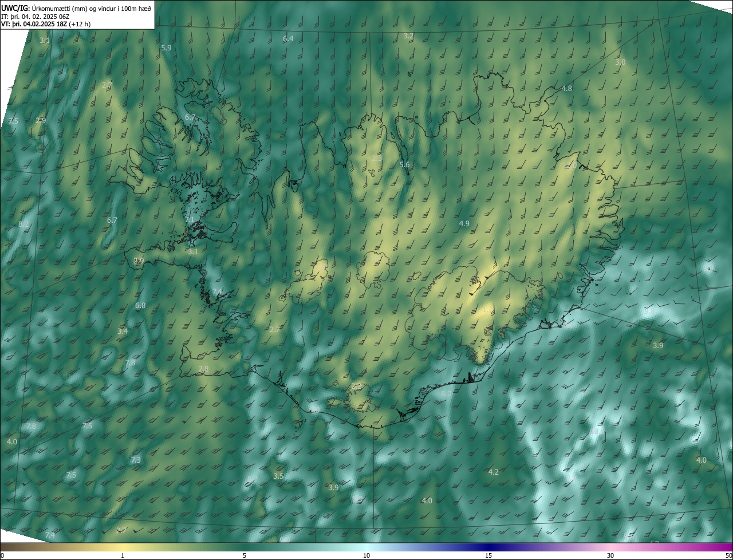Click the colorbar tick label '0'
This screenshot has height=560, width=733.
click(x=2, y=555)
